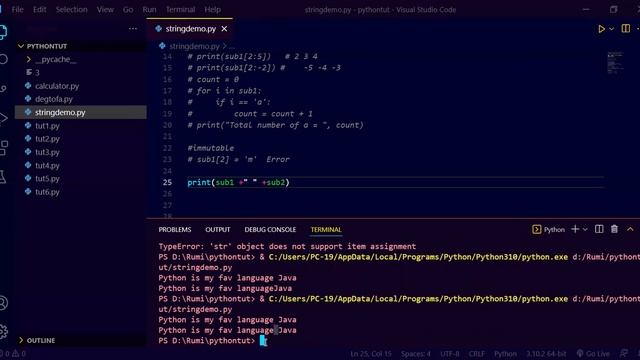
Task: Click the code minimap
Action: [615, 62]
